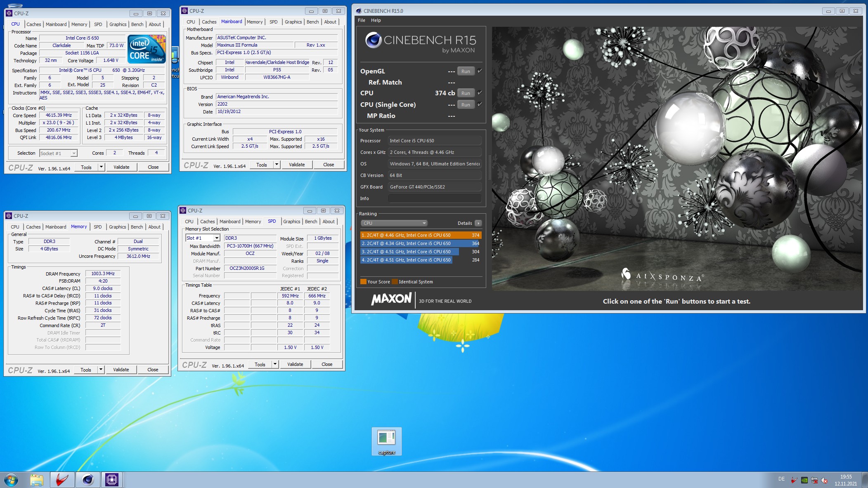The height and width of the screenshot is (488, 868).
Task: Open Tools dropdown arrow in CPU-Z SPD window
Action: 275,364
